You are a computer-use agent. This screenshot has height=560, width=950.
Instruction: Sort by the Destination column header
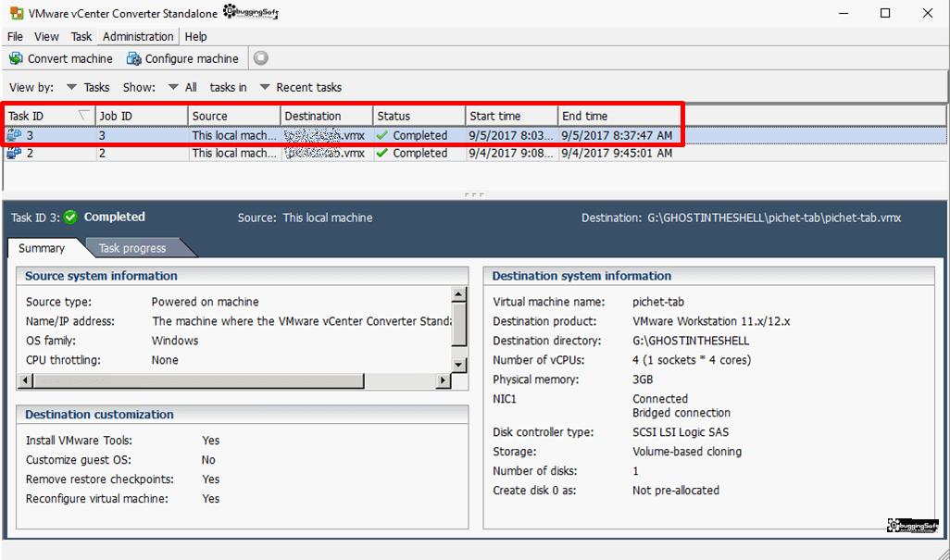click(x=327, y=116)
